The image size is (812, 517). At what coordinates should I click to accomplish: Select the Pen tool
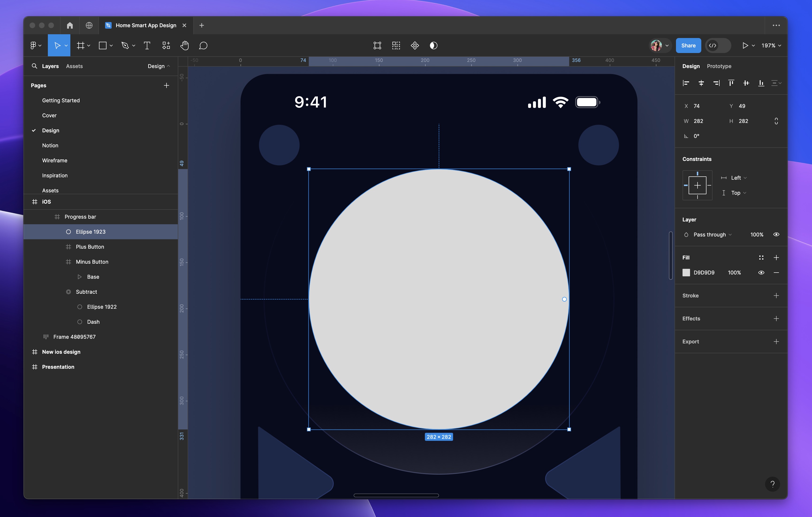(125, 45)
